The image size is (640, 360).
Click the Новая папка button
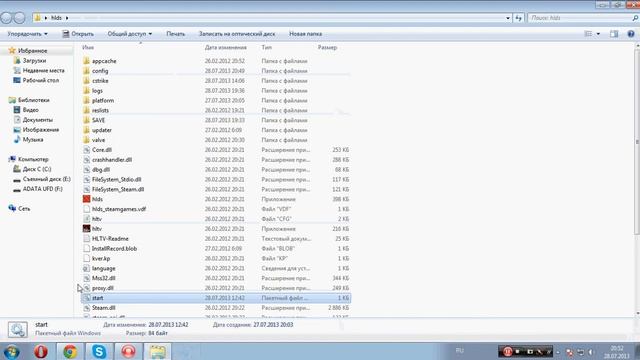tap(305, 34)
